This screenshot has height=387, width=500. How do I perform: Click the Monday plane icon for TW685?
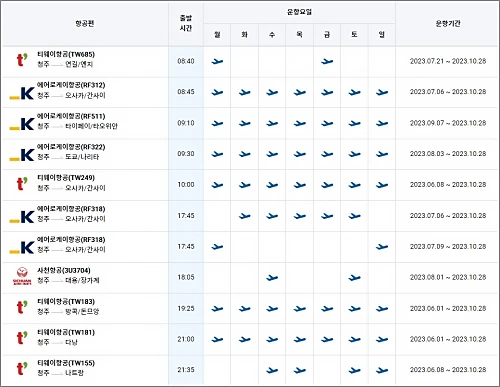pos(217,61)
